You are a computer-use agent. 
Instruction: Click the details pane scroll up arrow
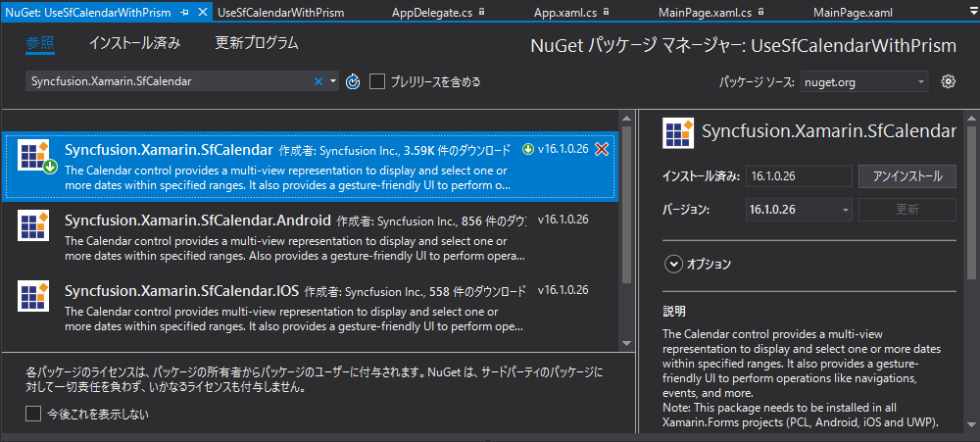pyautogui.click(x=970, y=117)
